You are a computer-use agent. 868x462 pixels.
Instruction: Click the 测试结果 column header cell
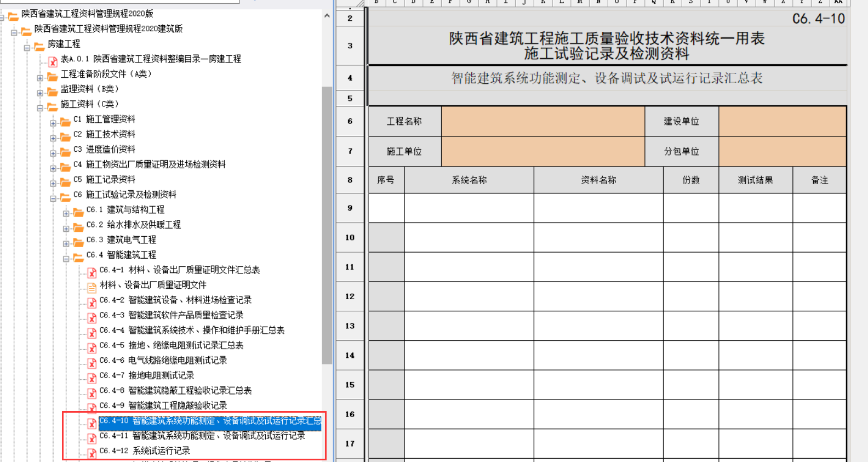click(756, 180)
